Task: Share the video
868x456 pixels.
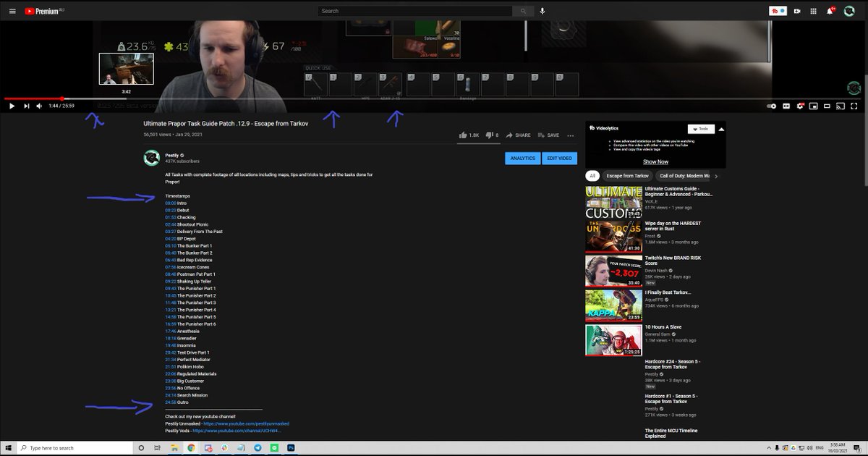Action: pos(518,135)
